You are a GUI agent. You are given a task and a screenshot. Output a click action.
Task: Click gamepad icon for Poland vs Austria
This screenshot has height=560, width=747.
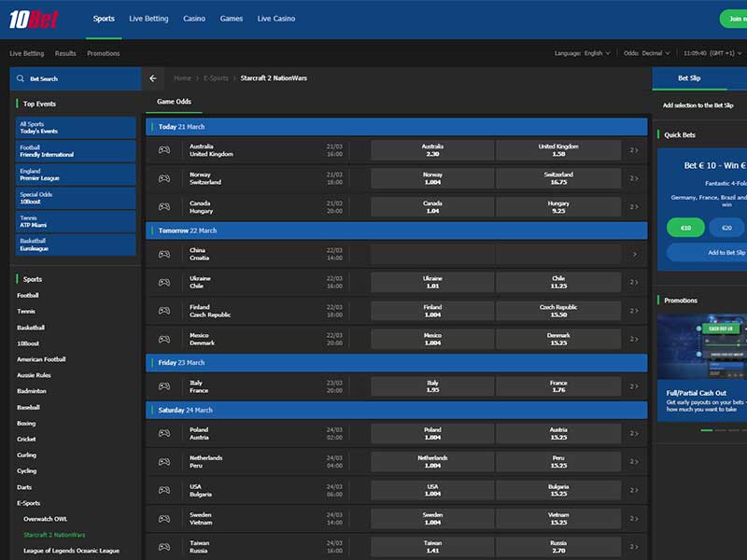pyautogui.click(x=164, y=433)
